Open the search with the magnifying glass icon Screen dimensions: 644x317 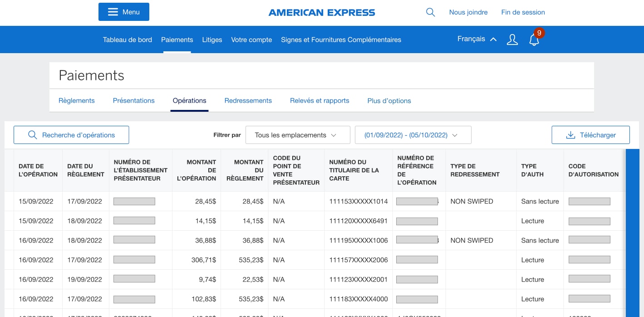[430, 12]
